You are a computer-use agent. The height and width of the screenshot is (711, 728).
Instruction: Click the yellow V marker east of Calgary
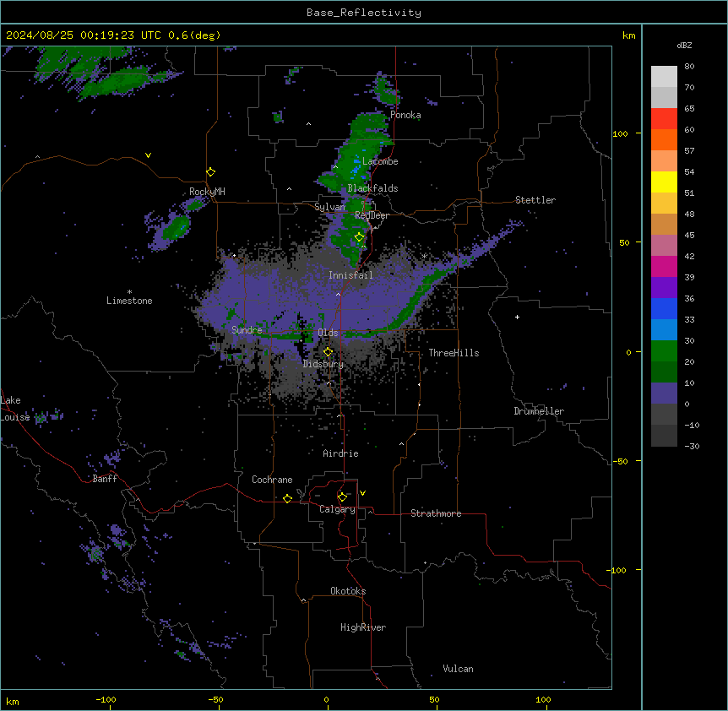coord(362,493)
